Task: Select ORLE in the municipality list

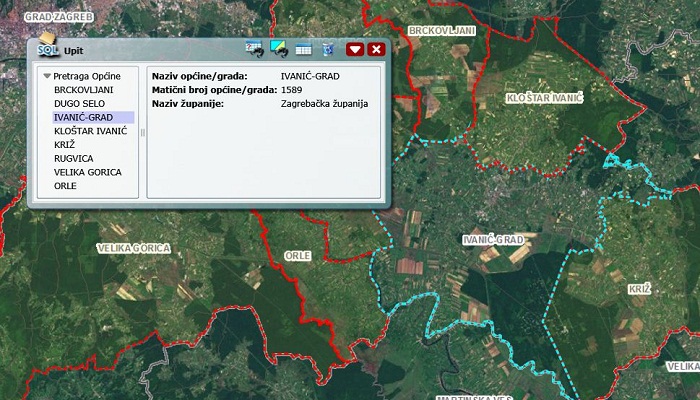Action: pos(66,187)
